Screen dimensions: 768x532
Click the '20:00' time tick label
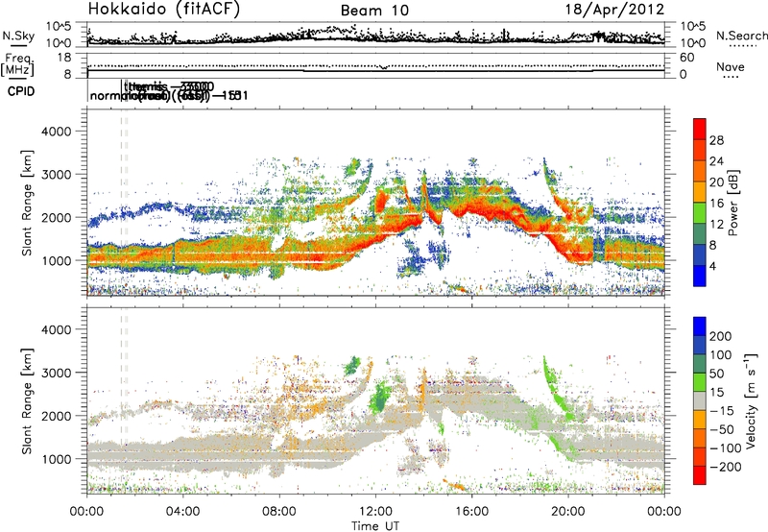click(x=568, y=512)
